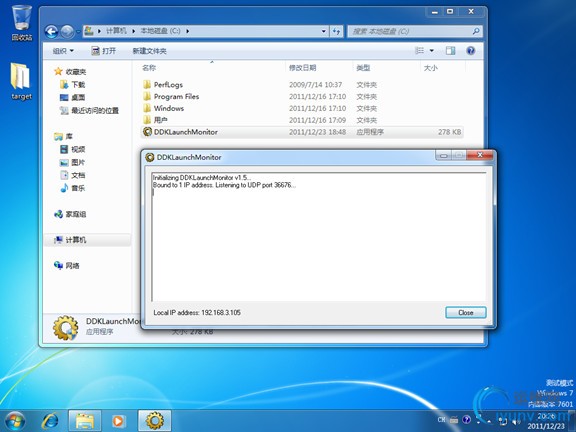Sort by the 大小 column header
This screenshot has width=576, height=432.
tap(431, 68)
